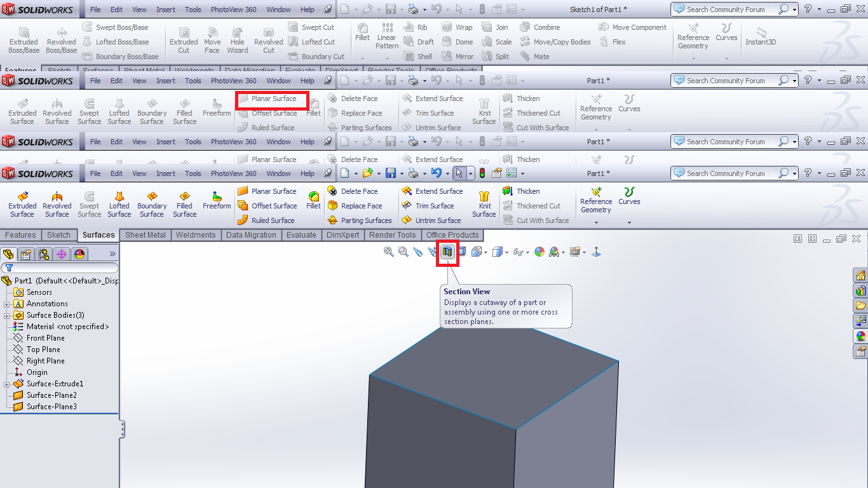Viewport: 868px width, 488px height.
Task: Open Design Library in the task pane
Action: (x=861, y=290)
